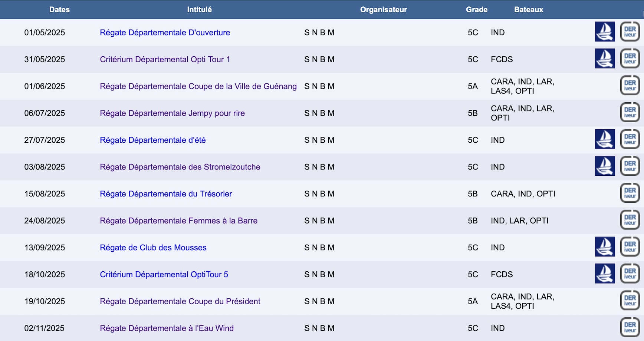This screenshot has width=644, height=341.
Task: Click sailboat icon for Régate Départementale d'été
Action: 605,139
